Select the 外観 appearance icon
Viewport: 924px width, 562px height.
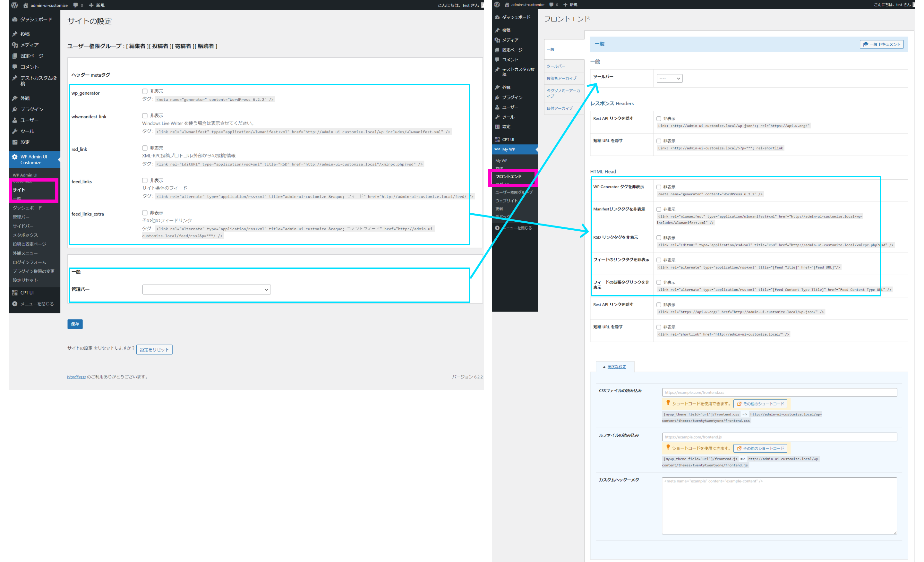point(16,98)
